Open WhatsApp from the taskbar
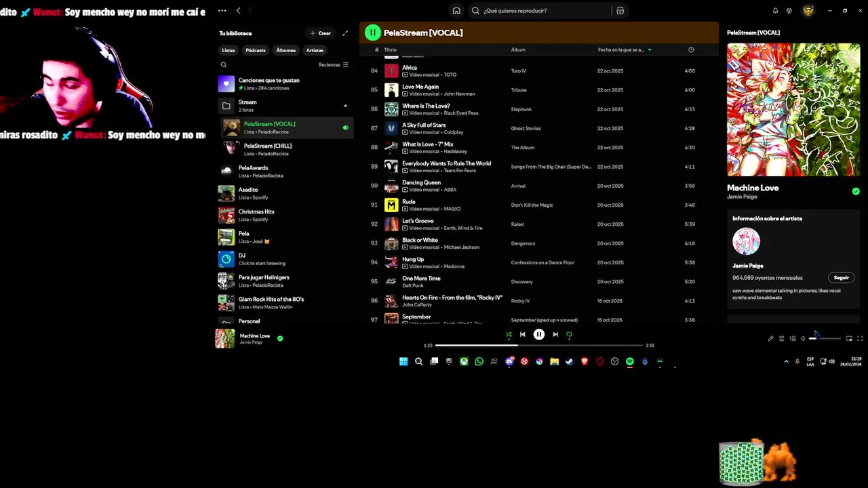The image size is (868, 488). pos(479,362)
